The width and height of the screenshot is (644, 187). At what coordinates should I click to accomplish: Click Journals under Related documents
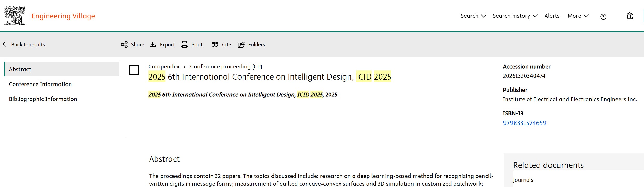point(523,180)
